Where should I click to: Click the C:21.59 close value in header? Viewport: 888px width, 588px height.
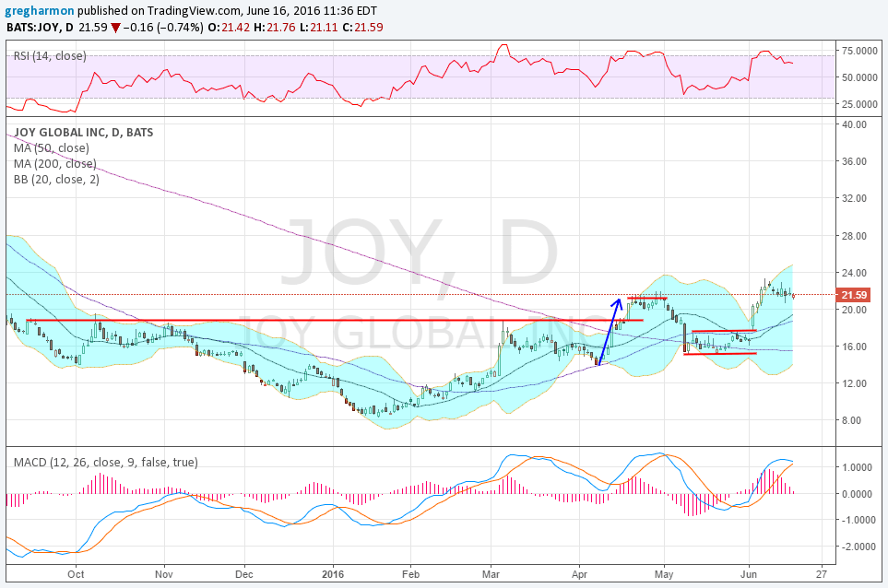363,27
